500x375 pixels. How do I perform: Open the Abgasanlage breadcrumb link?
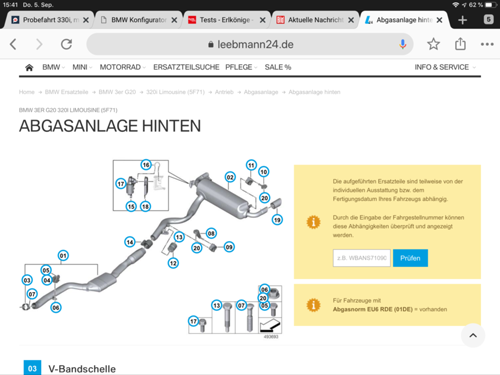(261, 92)
